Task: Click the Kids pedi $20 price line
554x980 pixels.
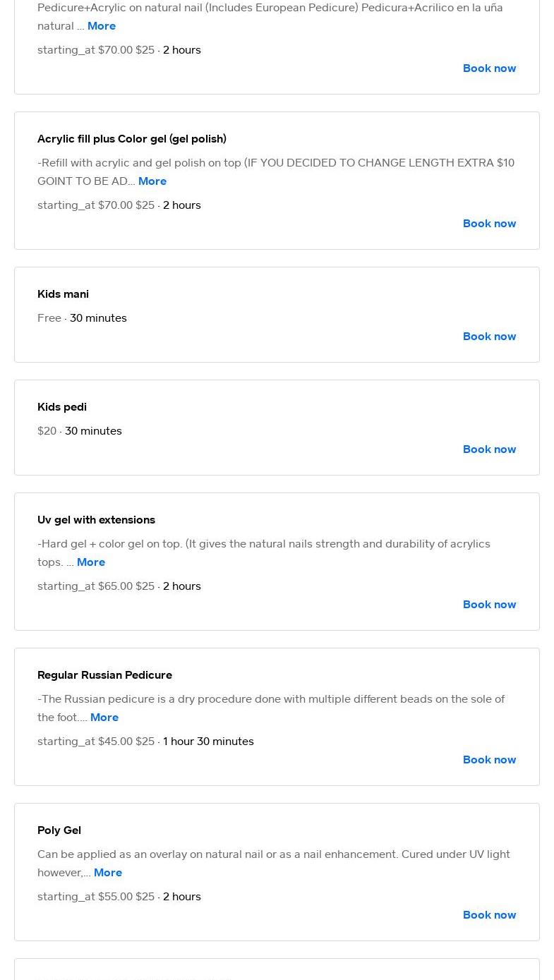Action: 80,431
